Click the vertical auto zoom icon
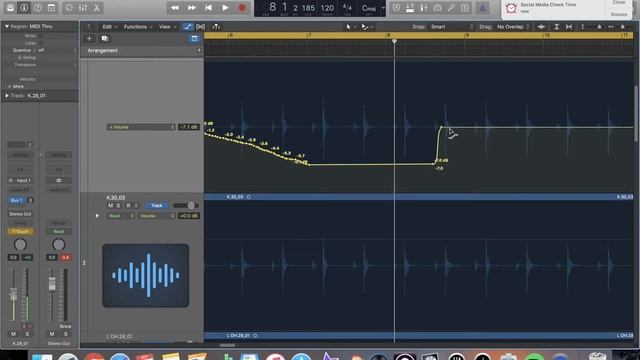The width and height of the screenshot is (640, 360). point(556,27)
